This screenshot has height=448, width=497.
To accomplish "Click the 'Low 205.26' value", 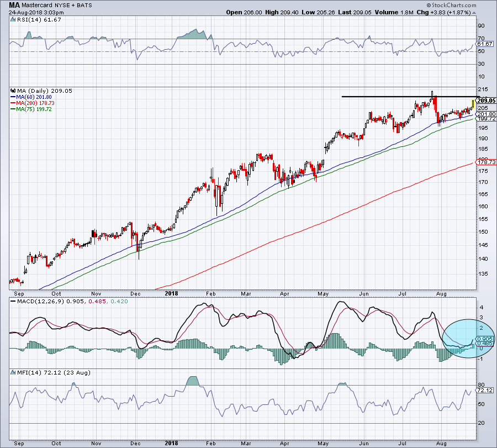I will (318, 12).
